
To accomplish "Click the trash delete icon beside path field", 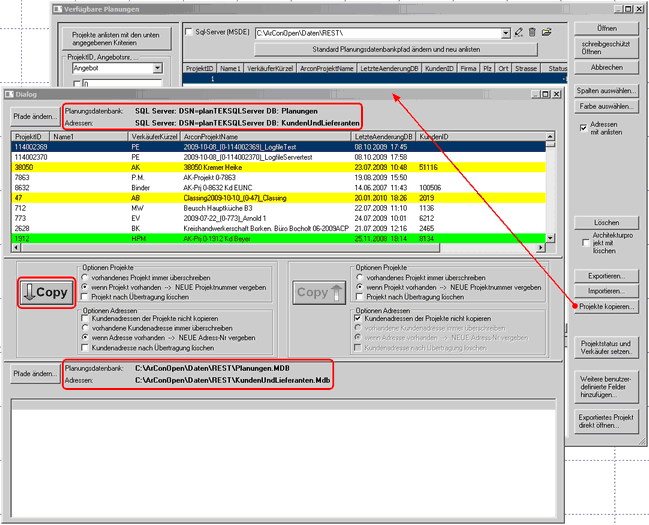I will click(532, 33).
